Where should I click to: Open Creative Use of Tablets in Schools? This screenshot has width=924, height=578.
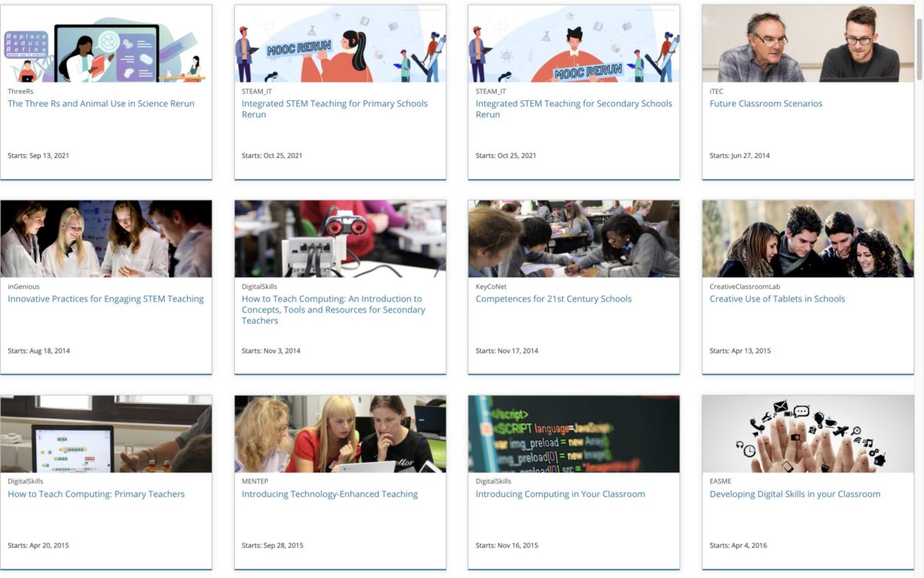777,299
